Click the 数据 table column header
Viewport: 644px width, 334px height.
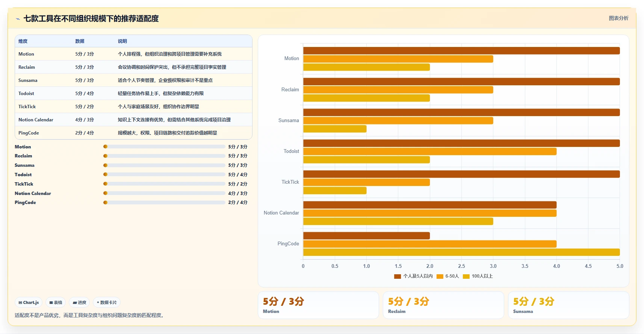[x=80, y=41]
